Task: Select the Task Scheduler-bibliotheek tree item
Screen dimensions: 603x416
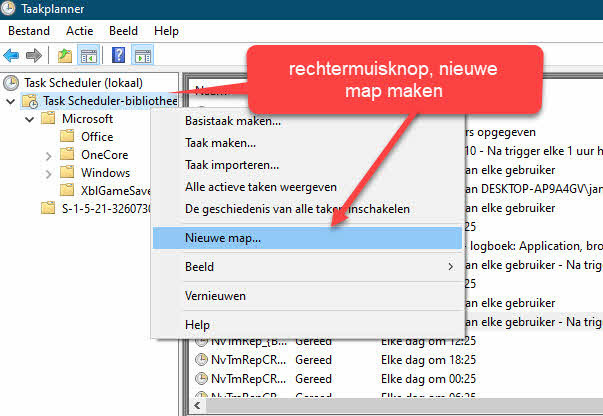Action: coord(110,101)
